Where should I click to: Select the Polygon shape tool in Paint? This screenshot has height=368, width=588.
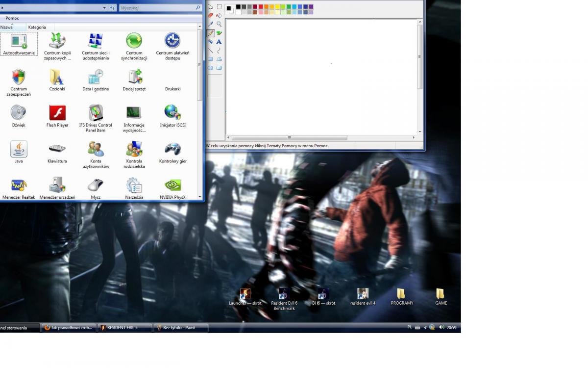click(x=219, y=59)
